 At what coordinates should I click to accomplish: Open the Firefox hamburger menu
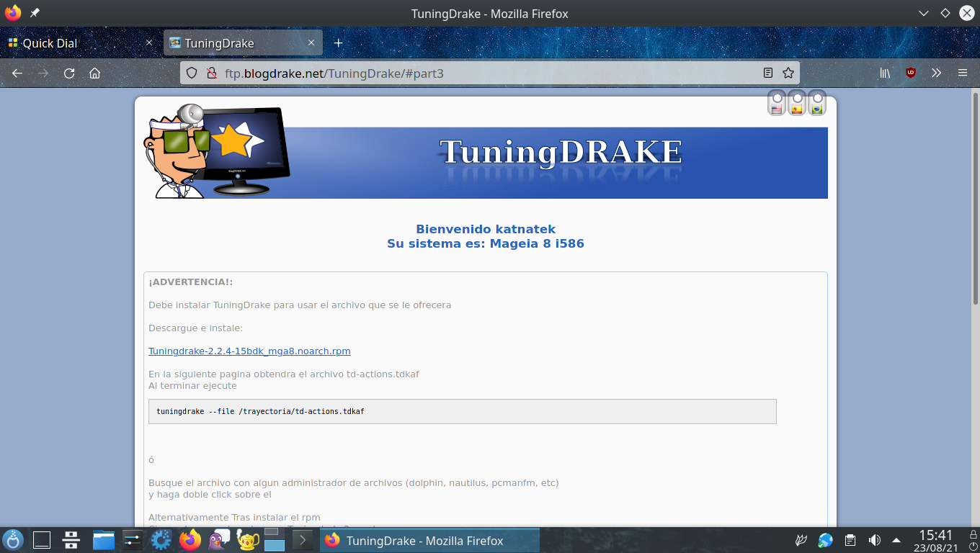point(963,73)
